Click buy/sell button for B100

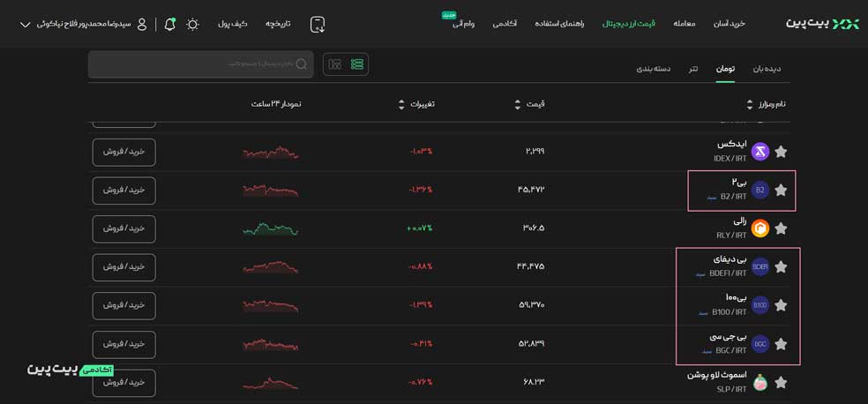[x=124, y=305]
